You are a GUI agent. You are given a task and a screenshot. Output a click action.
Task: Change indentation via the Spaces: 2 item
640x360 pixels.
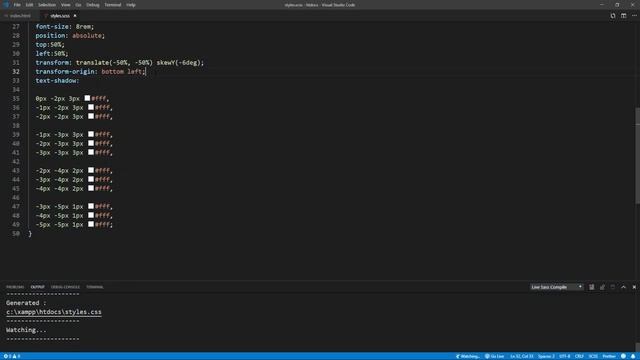point(546,356)
